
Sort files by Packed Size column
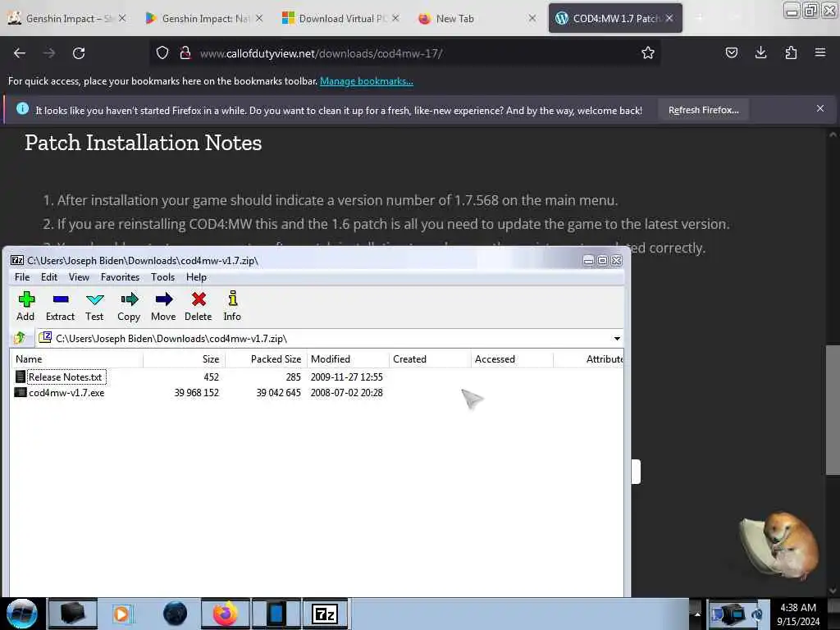point(267,359)
